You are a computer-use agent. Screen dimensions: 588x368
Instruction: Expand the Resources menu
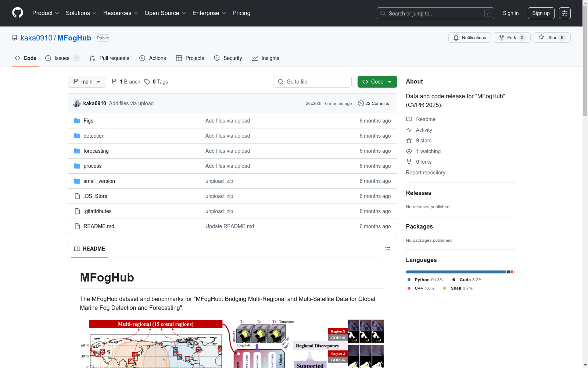(121, 13)
